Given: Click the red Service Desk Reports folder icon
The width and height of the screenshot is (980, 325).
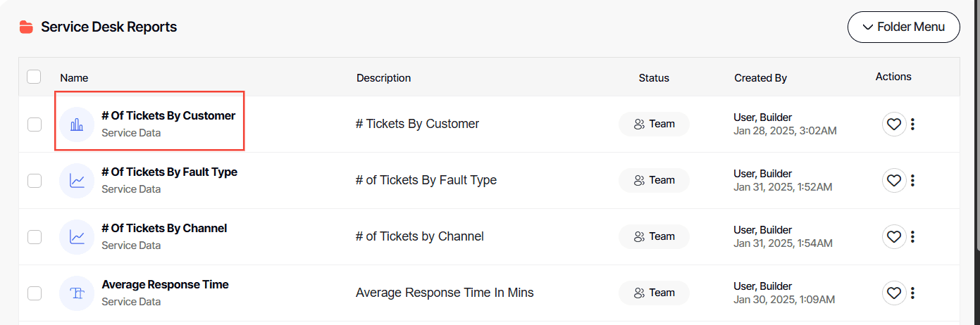Looking at the screenshot, I should [26, 27].
